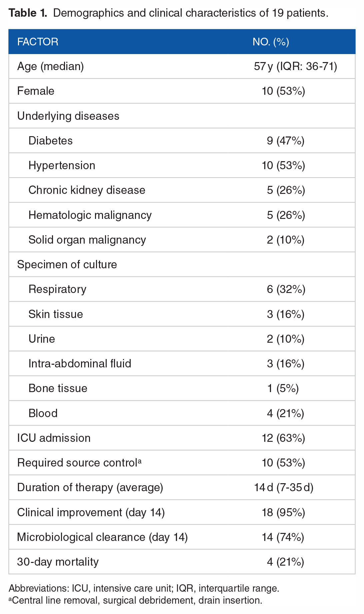The image size is (364, 614).
Task: Click the Respiratory row label
Action: (57, 289)
